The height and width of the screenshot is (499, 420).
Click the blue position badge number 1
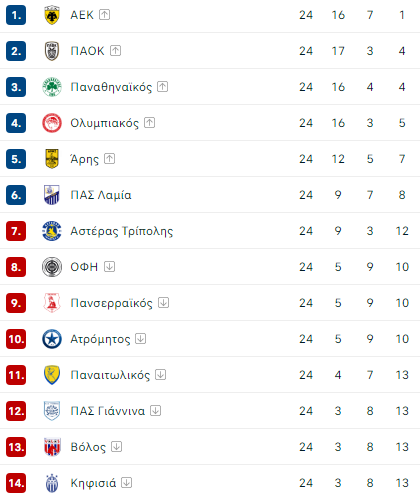click(x=16, y=15)
